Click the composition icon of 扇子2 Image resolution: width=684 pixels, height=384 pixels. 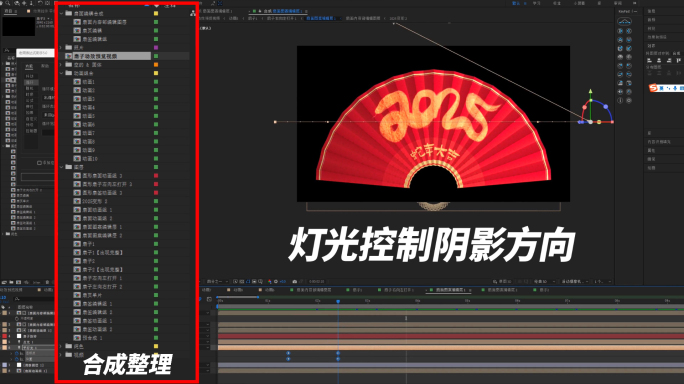pyautogui.click(x=77, y=261)
